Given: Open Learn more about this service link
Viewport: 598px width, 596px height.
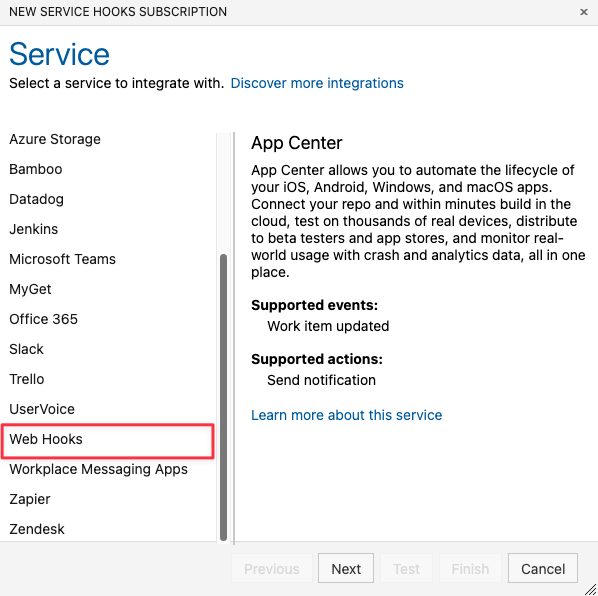Looking at the screenshot, I should coord(346,415).
